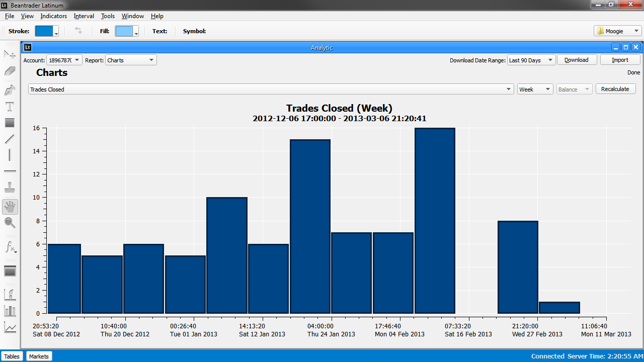The image size is (644, 362).
Task: Expand the Trades Closed chart selector
Action: [x=271, y=89]
